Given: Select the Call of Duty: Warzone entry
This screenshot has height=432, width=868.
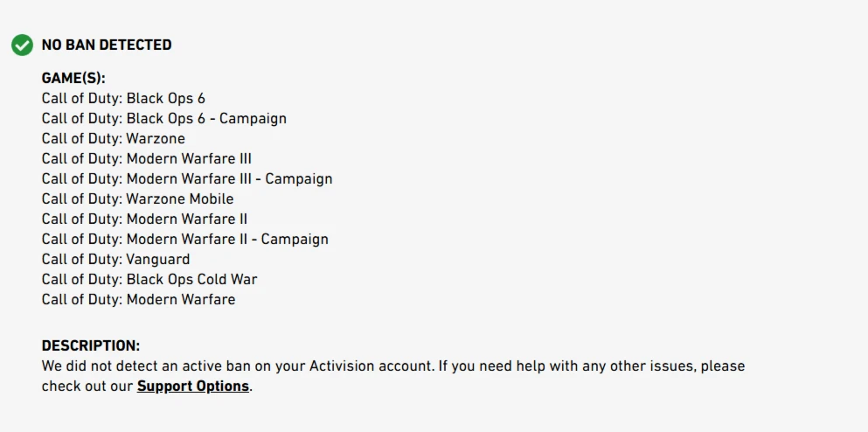Looking at the screenshot, I should click(114, 138).
